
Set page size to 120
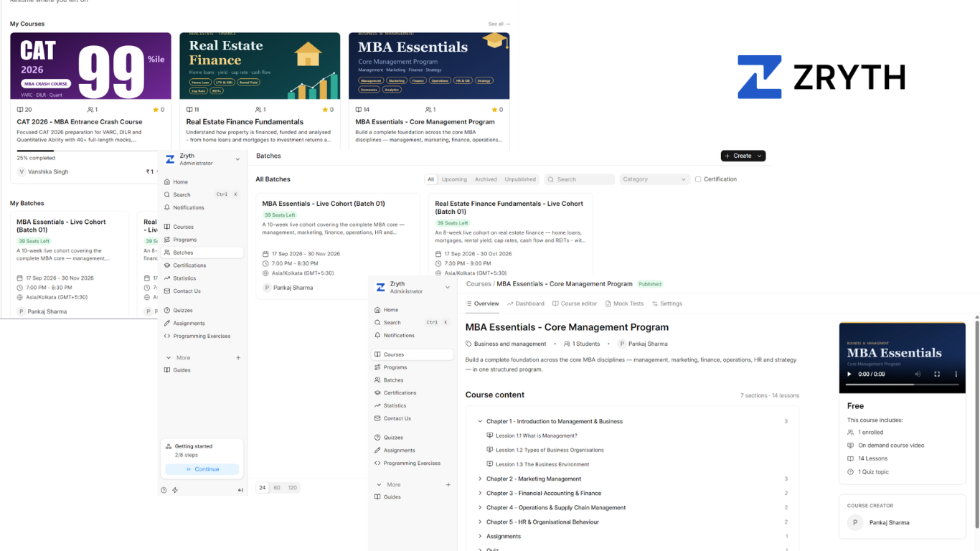[x=293, y=488]
